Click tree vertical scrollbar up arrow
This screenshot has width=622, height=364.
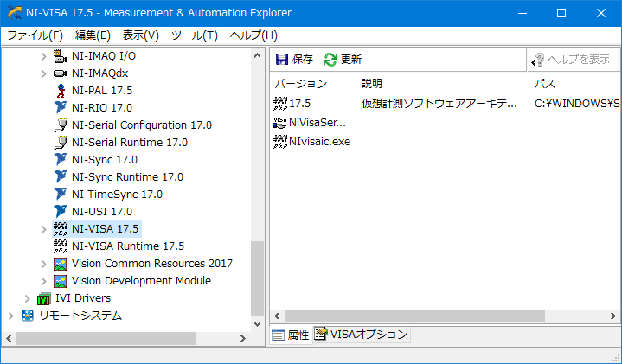[258, 55]
